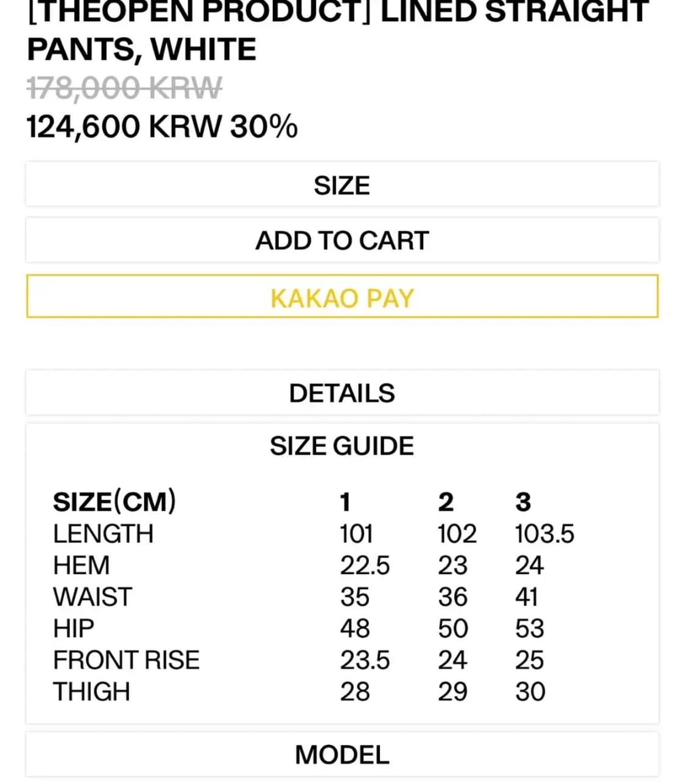Select the SIZE(CM) table header
Image resolution: width=685 pixels, height=784 pixels.
click(x=114, y=502)
